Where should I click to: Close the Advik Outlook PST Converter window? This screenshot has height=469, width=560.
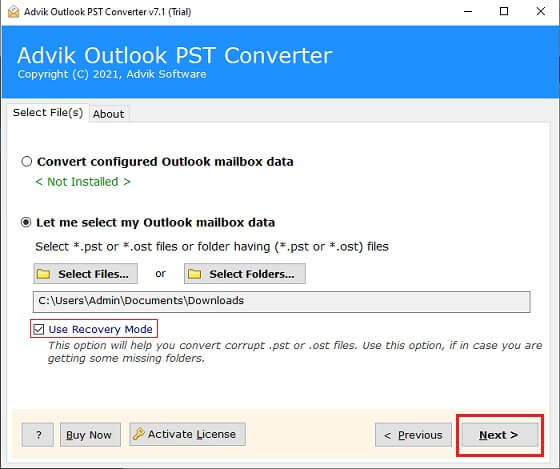(x=541, y=11)
